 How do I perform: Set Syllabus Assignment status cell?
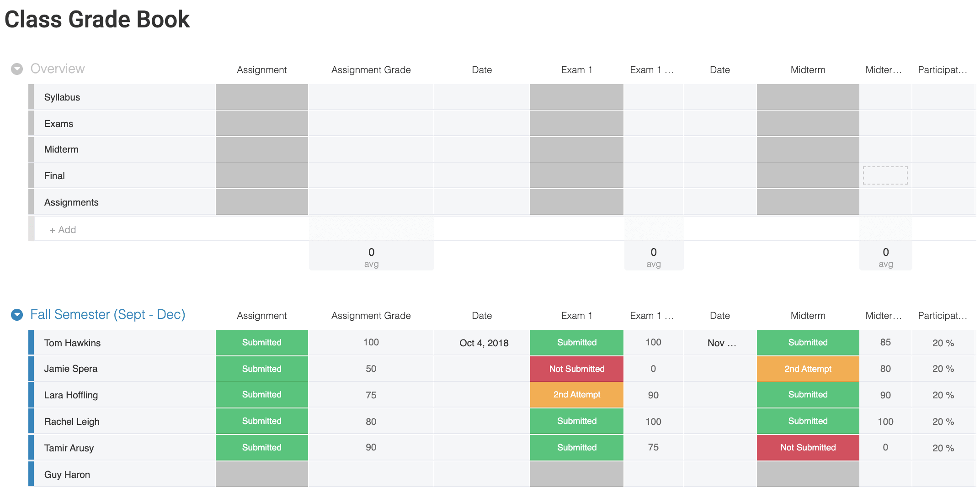click(x=262, y=97)
